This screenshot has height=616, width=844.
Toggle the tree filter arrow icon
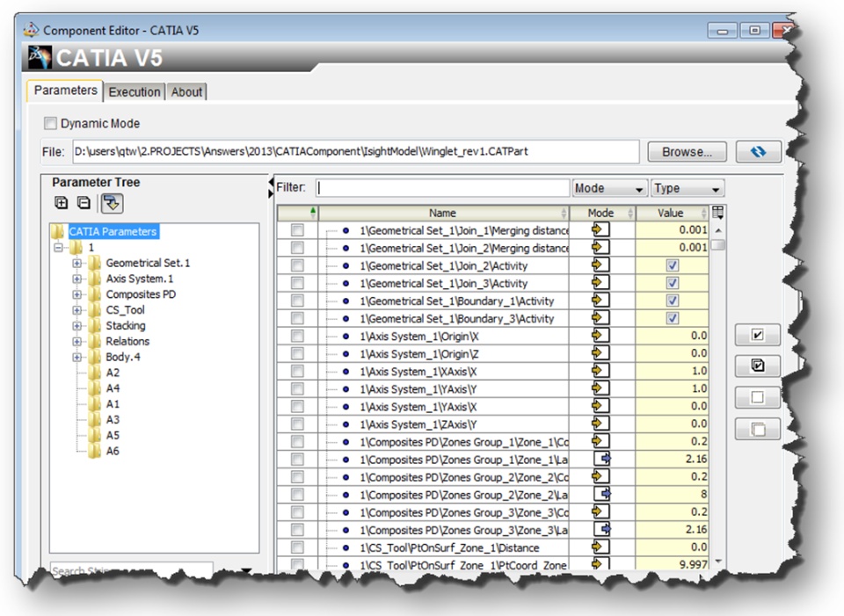[x=112, y=203]
